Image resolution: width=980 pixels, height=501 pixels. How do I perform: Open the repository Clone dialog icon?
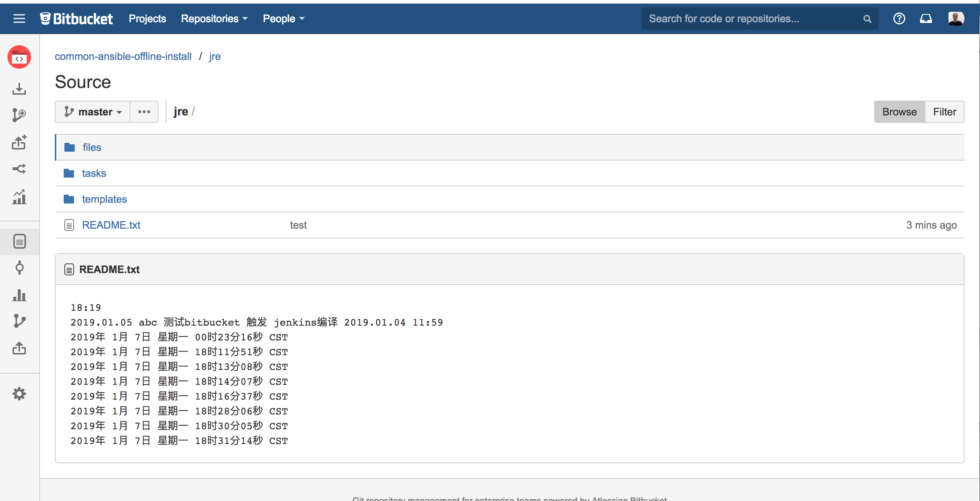tap(19, 89)
